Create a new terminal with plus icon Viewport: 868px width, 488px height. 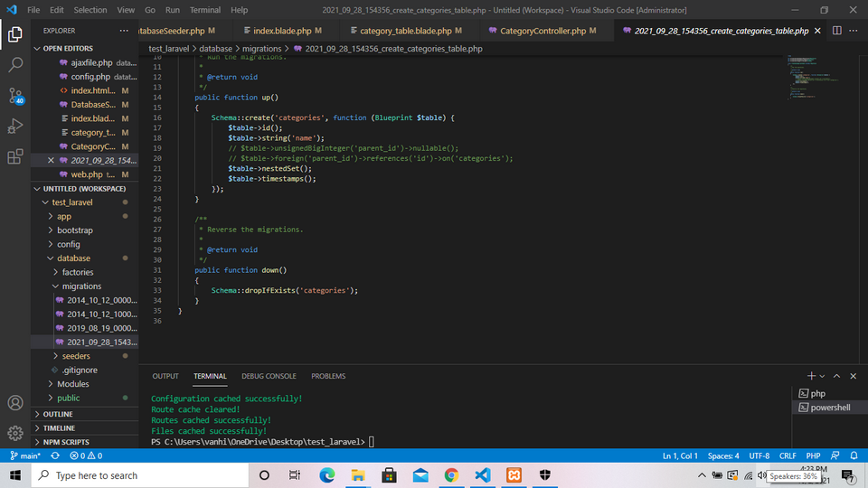[x=811, y=376]
